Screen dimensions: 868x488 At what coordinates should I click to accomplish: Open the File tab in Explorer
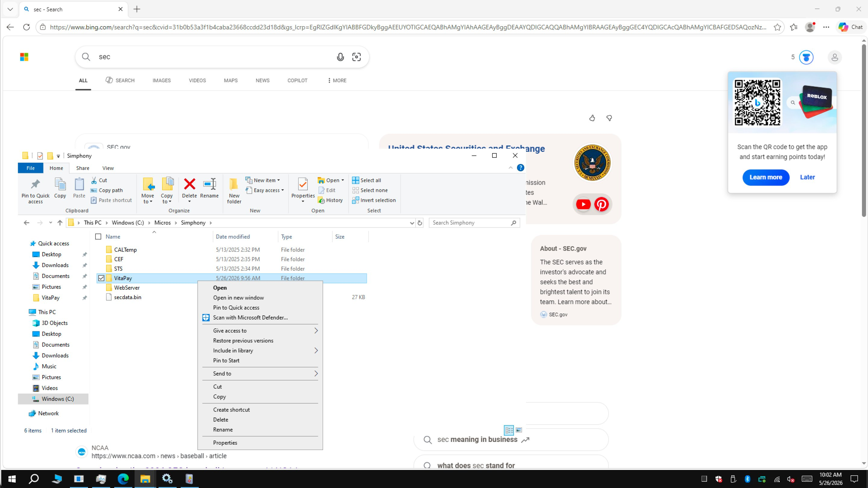point(31,168)
